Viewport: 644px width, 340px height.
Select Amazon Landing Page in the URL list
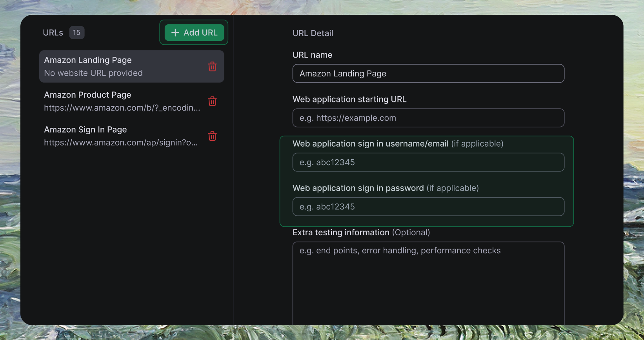[132, 66]
